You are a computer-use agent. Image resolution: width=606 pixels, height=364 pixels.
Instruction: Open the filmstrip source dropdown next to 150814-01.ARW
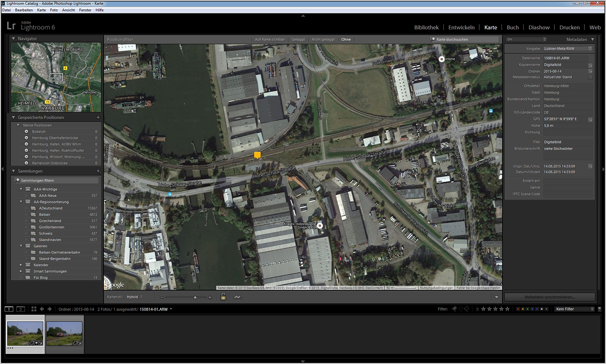click(x=171, y=309)
